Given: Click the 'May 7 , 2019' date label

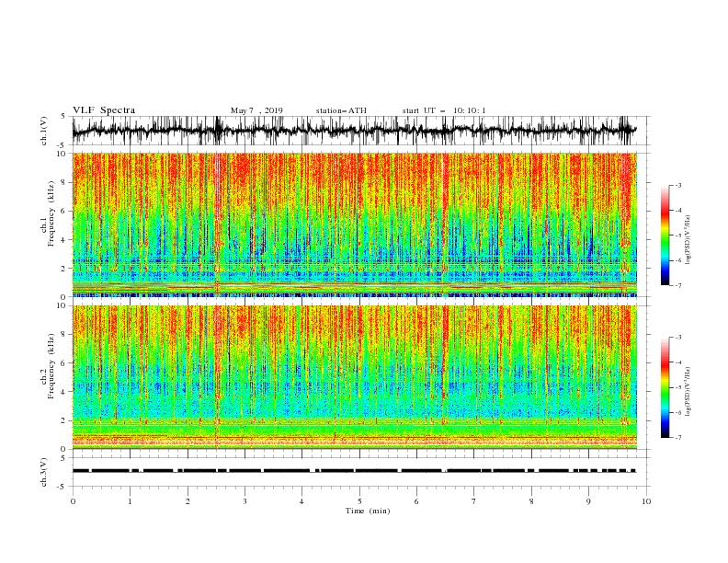Looking at the screenshot, I should (256, 110).
